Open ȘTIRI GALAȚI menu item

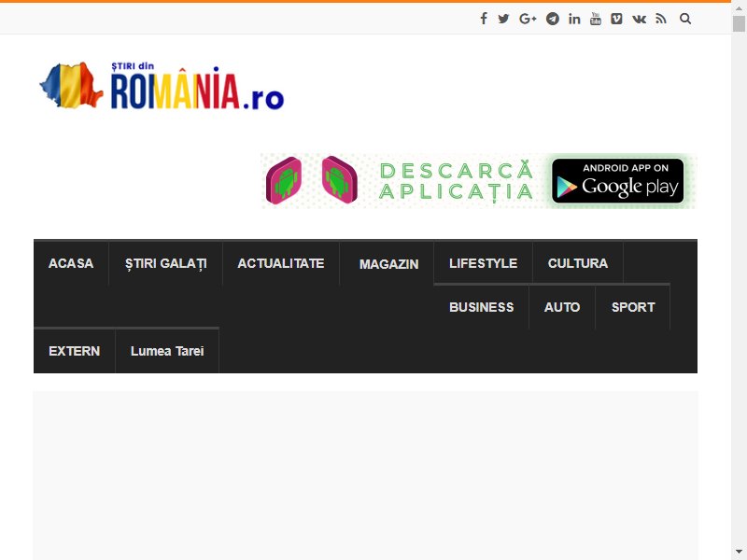(166, 263)
